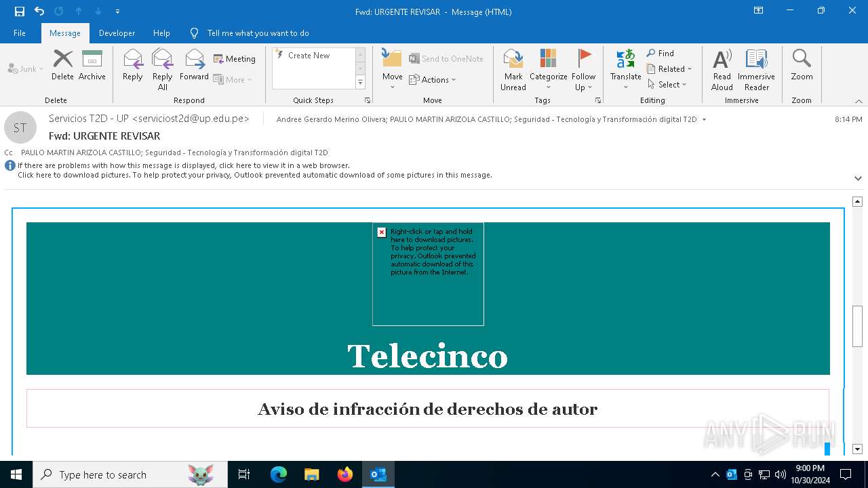The image size is (868, 488).
Task: Open Tags dialog launcher
Action: click(x=598, y=100)
